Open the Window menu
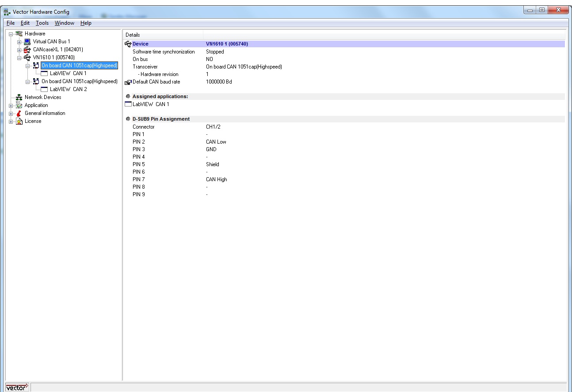 tap(65, 23)
